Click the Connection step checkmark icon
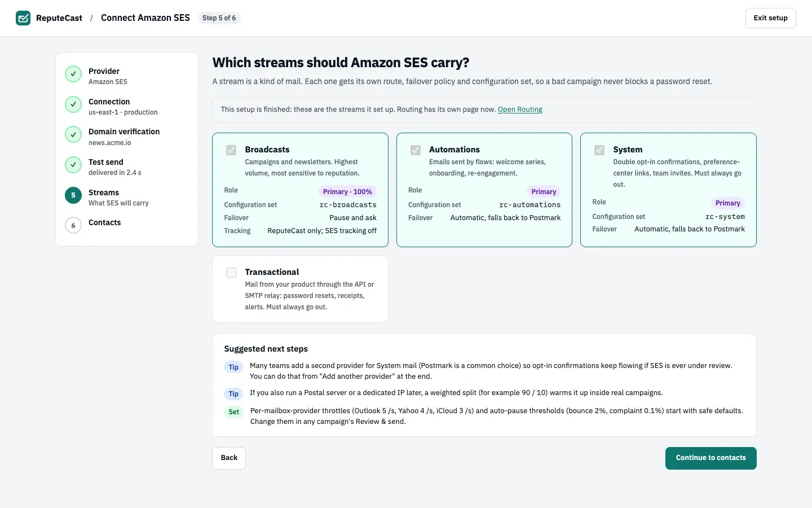Image resolution: width=812 pixels, height=508 pixels. [x=73, y=104]
